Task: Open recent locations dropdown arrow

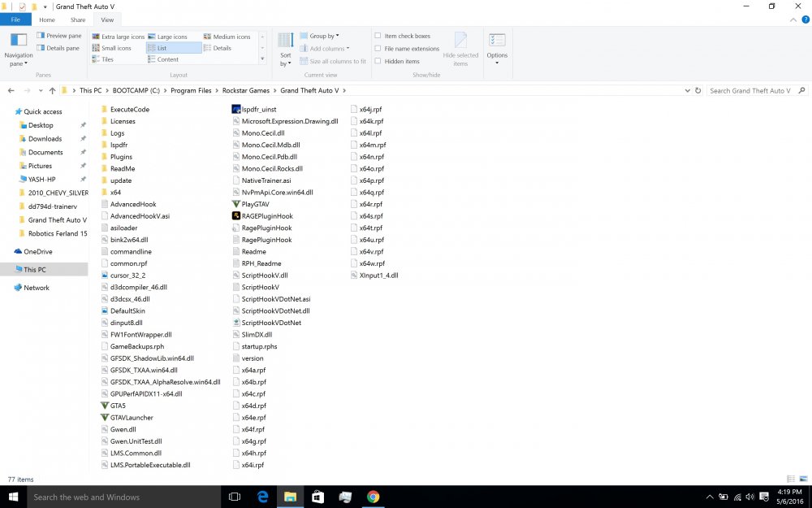Action: point(41,91)
